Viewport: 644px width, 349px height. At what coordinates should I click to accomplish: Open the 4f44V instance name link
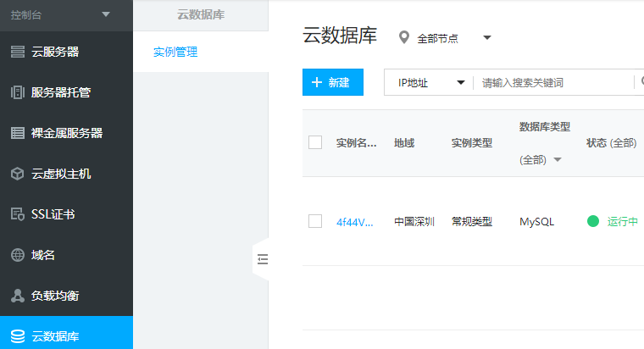pos(355,222)
